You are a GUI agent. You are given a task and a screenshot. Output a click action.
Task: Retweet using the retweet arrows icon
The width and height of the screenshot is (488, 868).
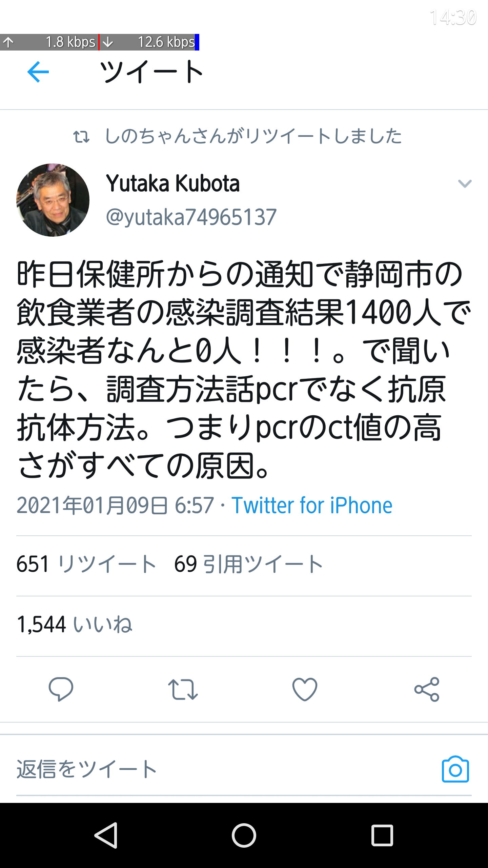pos(183,689)
